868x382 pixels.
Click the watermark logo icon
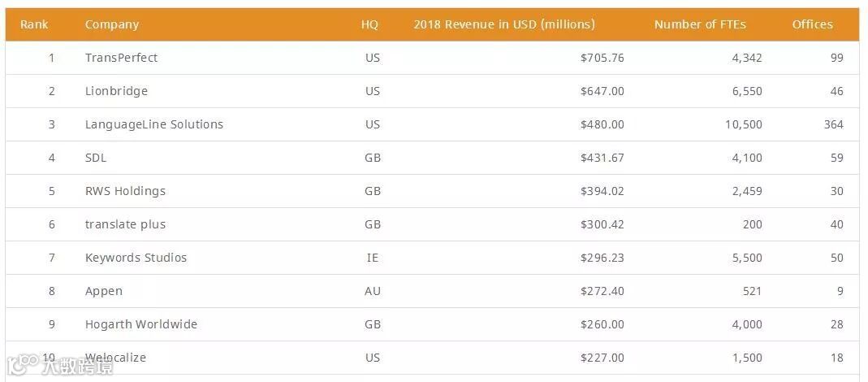(x=22, y=365)
